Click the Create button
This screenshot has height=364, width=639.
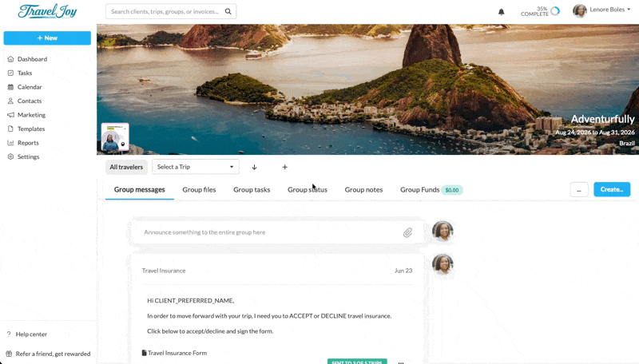(x=612, y=189)
